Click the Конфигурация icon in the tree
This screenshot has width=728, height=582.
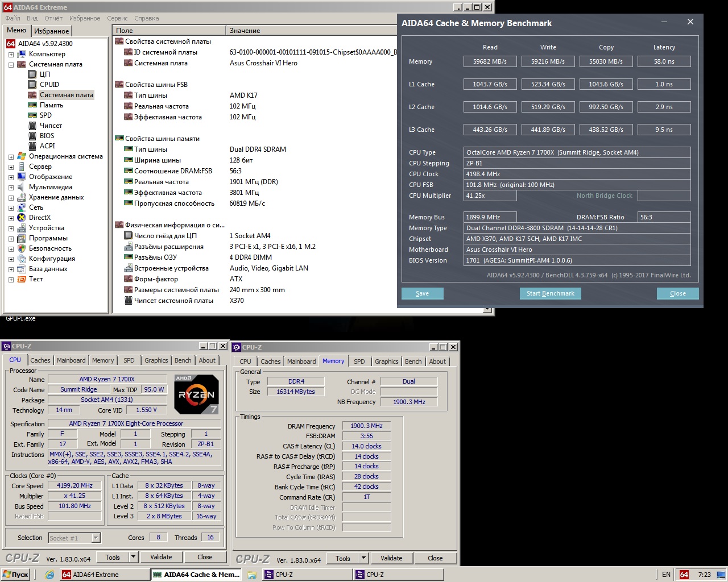[x=22, y=259]
